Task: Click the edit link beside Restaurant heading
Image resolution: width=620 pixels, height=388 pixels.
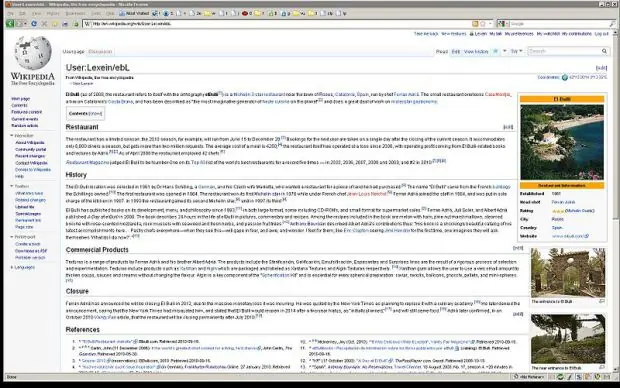Action: (508, 127)
